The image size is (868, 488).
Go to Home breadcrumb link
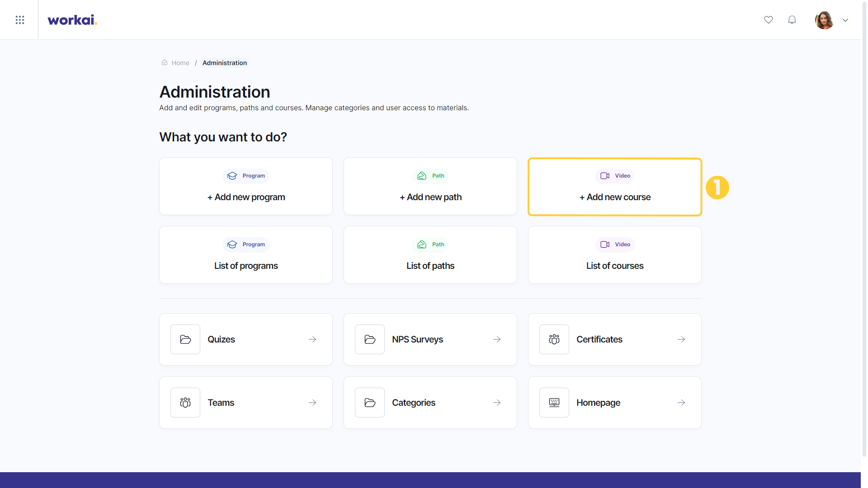pyautogui.click(x=180, y=63)
